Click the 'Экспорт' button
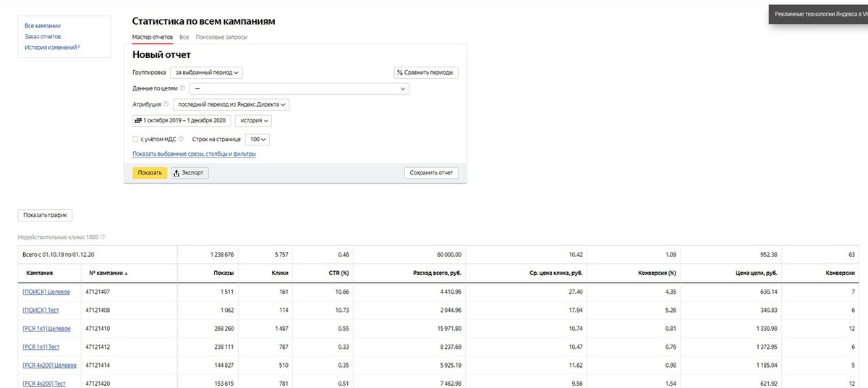 click(x=190, y=173)
